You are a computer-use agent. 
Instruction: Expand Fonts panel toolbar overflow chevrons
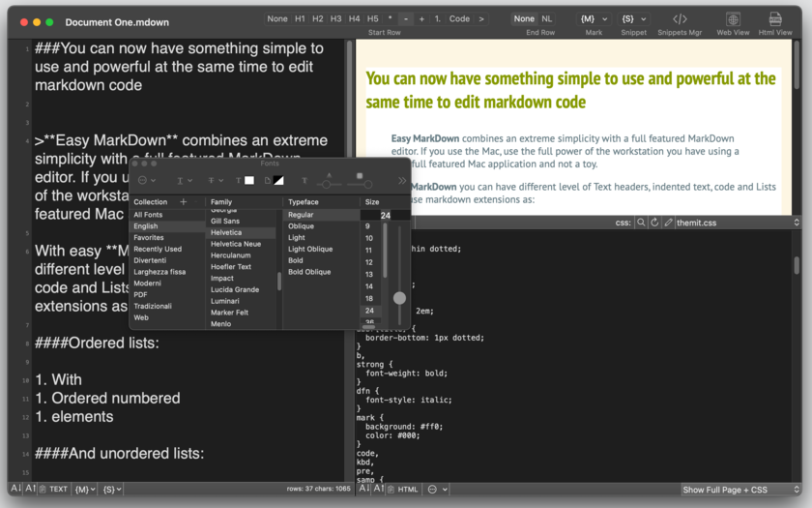(402, 180)
